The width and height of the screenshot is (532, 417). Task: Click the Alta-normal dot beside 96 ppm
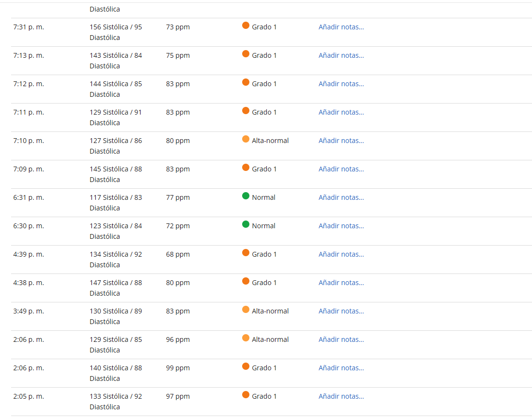click(x=246, y=338)
